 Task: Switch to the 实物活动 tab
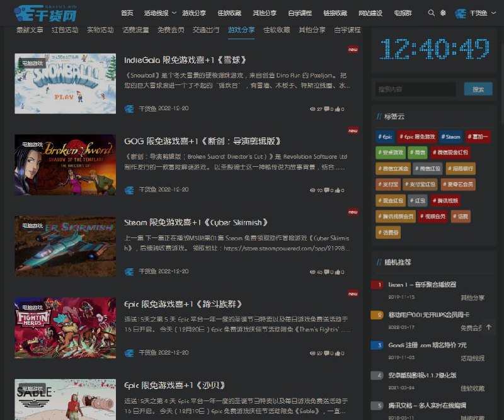[x=100, y=30]
